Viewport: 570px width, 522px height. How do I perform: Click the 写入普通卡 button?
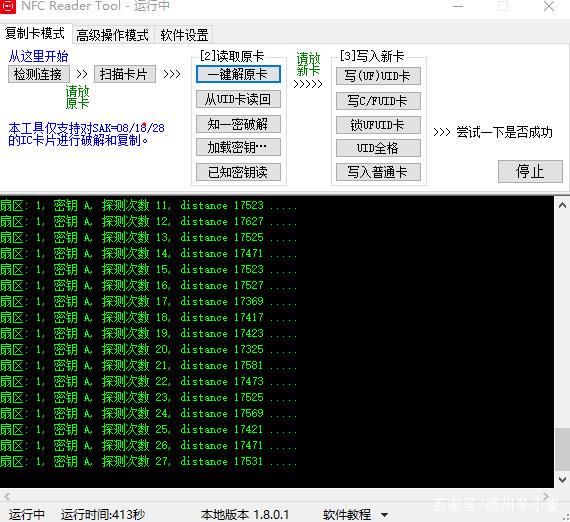pos(378,172)
